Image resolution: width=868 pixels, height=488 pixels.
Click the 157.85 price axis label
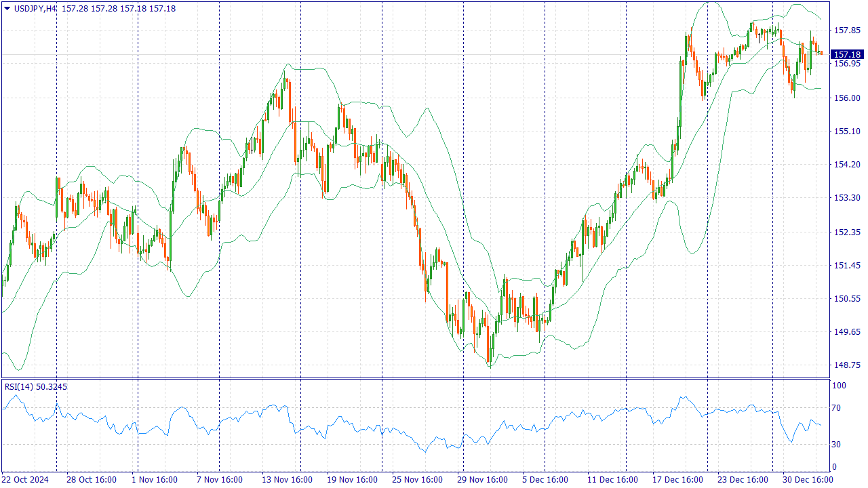point(847,30)
